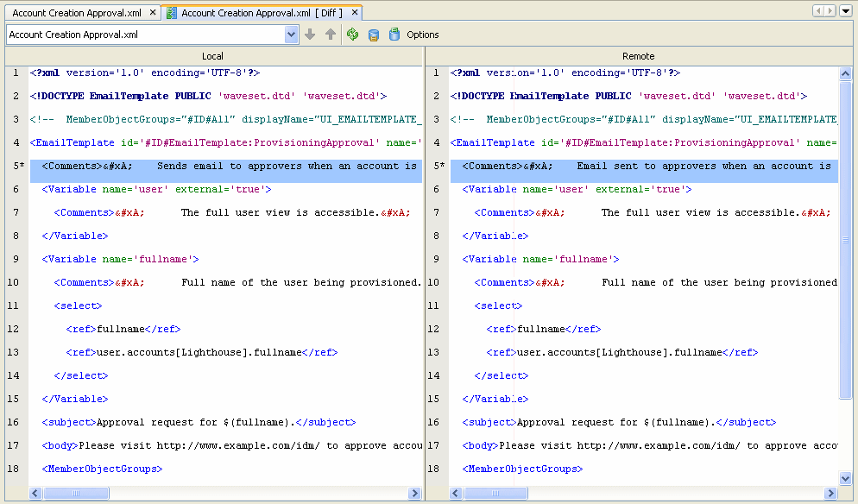Click Local <ref>fullname</ref> line 12
The height and width of the screenshot is (504, 858).
coord(123,329)
